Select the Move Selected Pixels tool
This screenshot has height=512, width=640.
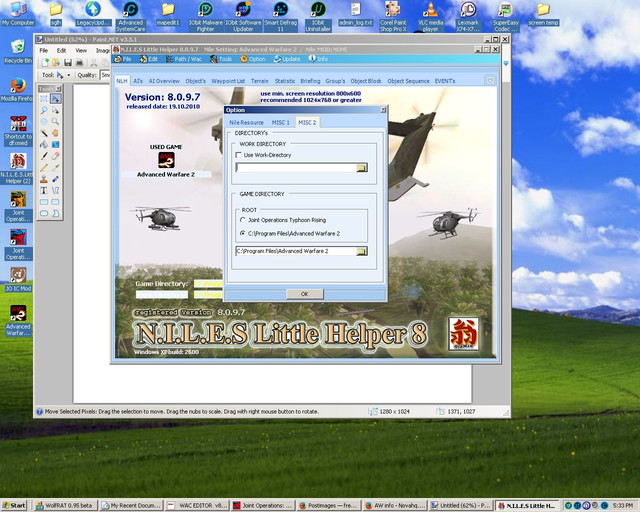[x=55, y=99]
